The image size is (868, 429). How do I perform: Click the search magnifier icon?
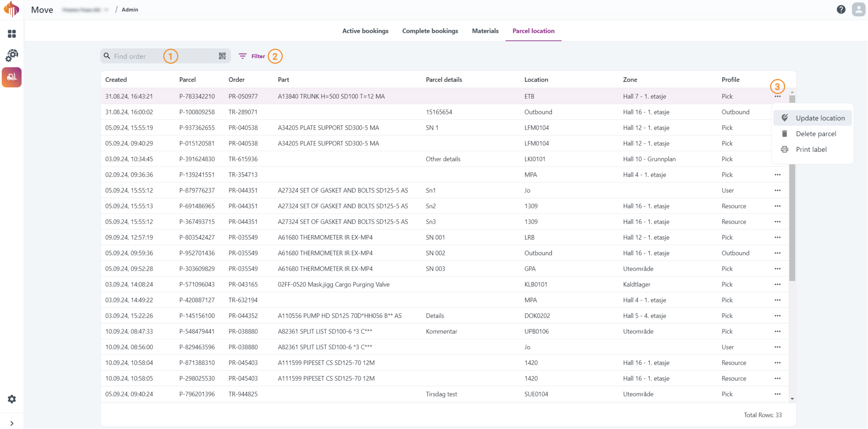point(107,56)
